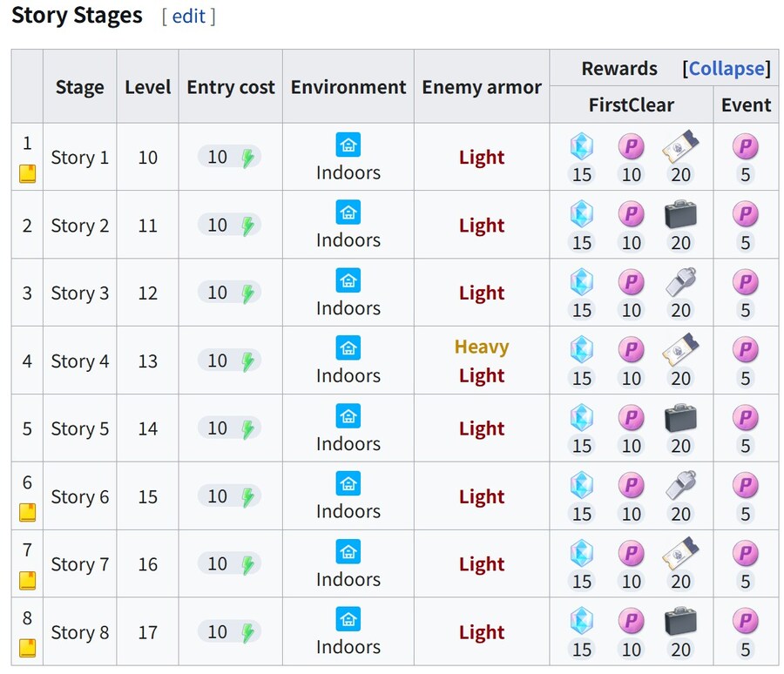This screenshot has height=674, width=784.
Task: Click the Story 7 stage name cell
Action: pos(79,564)
